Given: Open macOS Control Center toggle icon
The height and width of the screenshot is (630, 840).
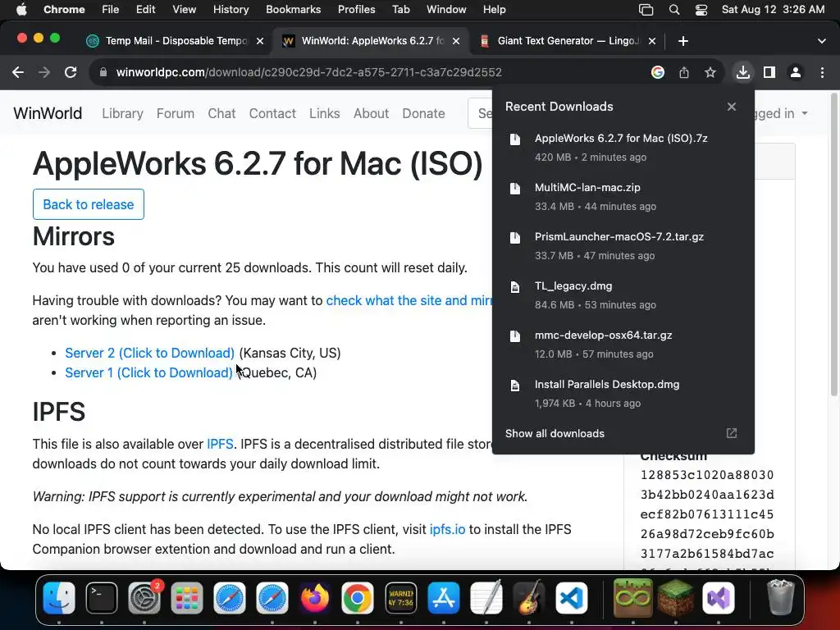Looking at the screenshot, I should (x=701, y=10).
